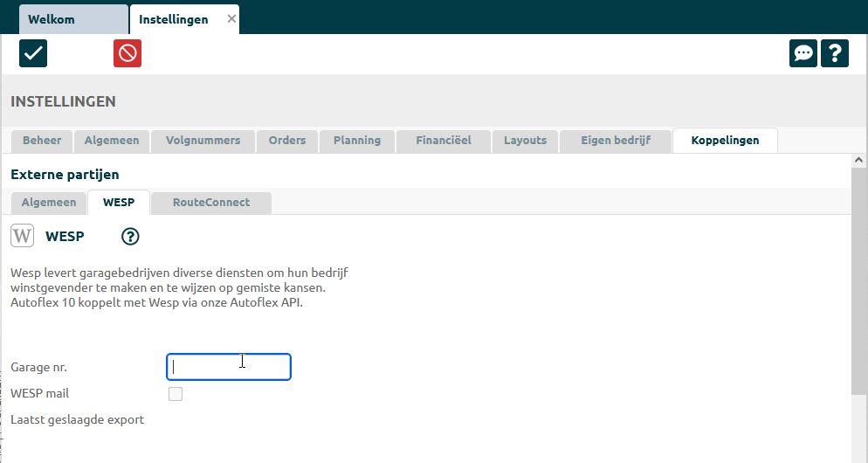Switch to the Planning tab

[x=356, y=141]
